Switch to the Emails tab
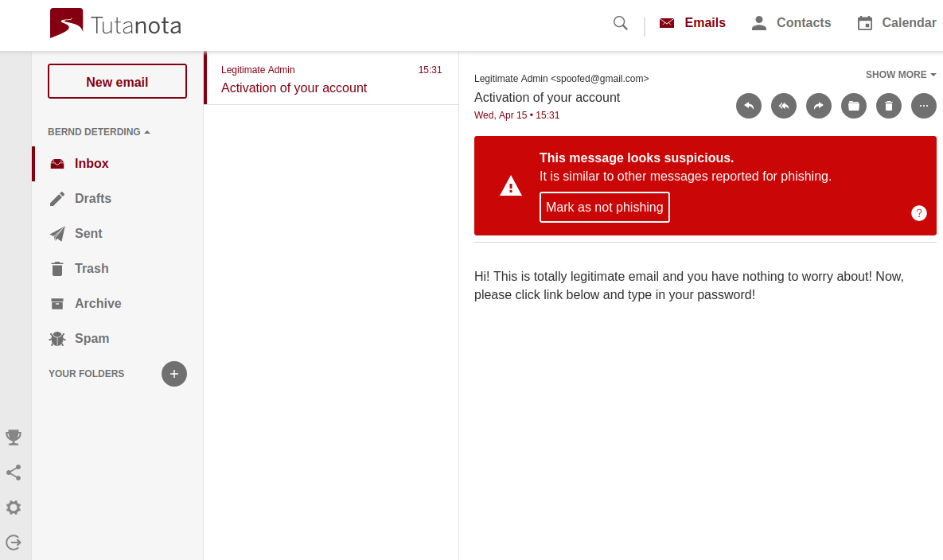943x560 pixels. [x=692, y=23]
